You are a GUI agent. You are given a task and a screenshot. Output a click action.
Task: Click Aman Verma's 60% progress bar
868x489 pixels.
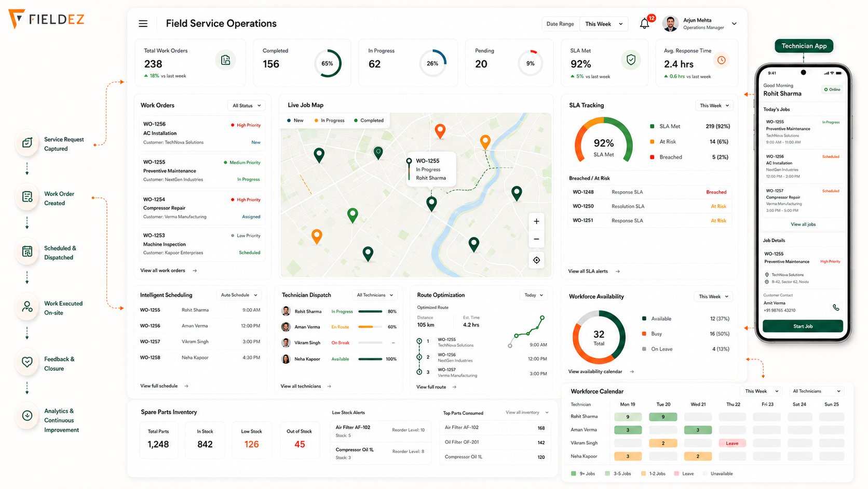click(x=370, y=327)
